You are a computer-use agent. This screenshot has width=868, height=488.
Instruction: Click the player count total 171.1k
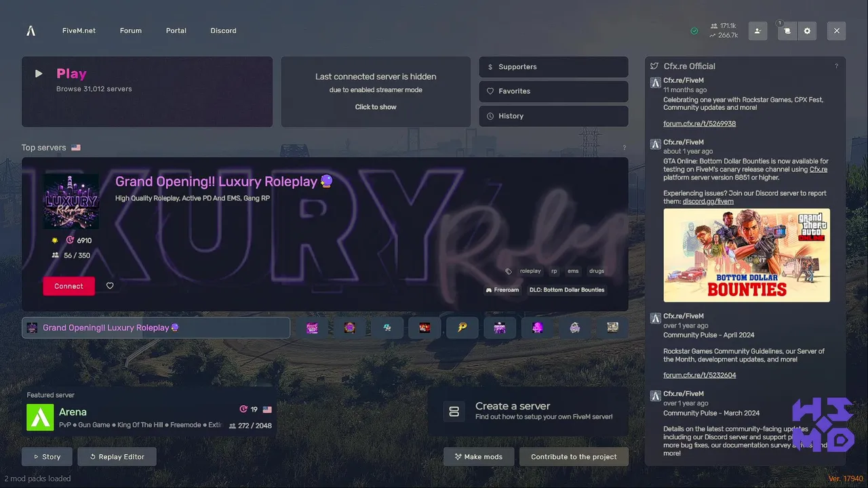(x=724, y=26)
